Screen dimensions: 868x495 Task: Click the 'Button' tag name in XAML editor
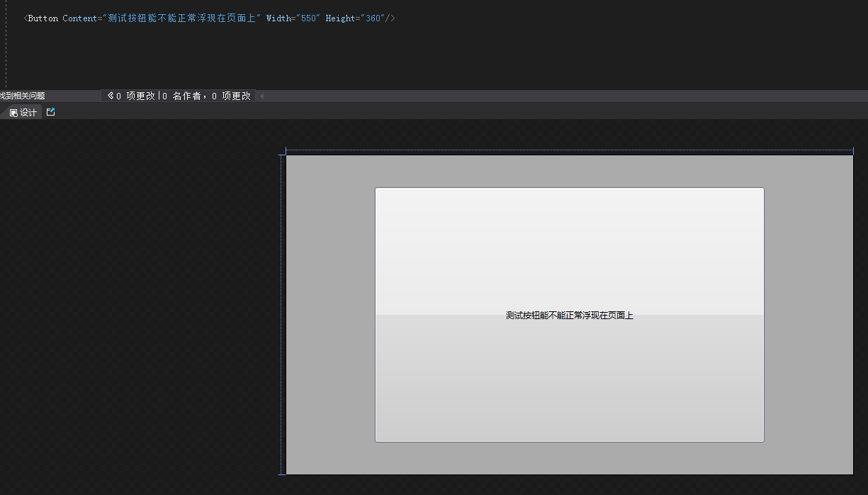[43, 18]
